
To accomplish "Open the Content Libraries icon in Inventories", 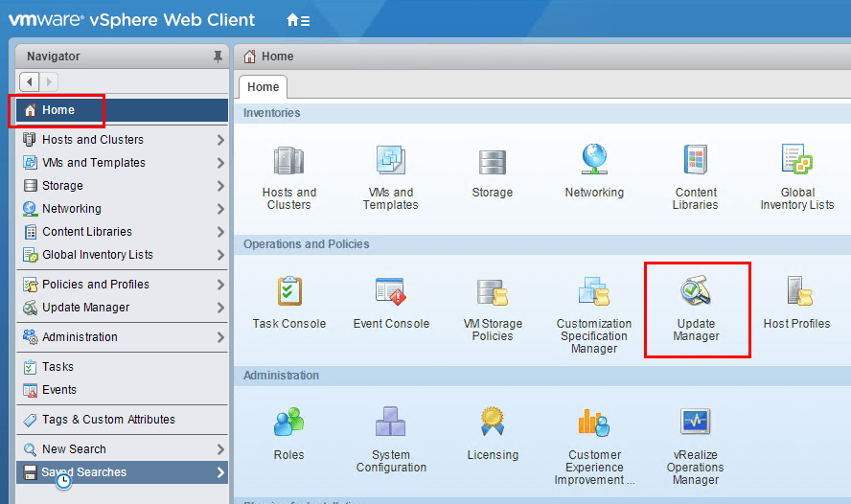I will [696, 159].
